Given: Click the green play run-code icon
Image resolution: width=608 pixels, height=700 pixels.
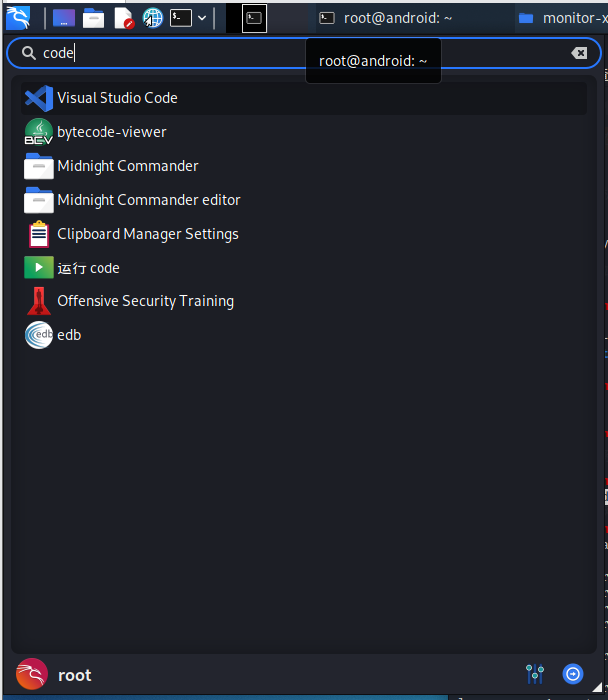Looking at the screenshot, I should (39, 267).
